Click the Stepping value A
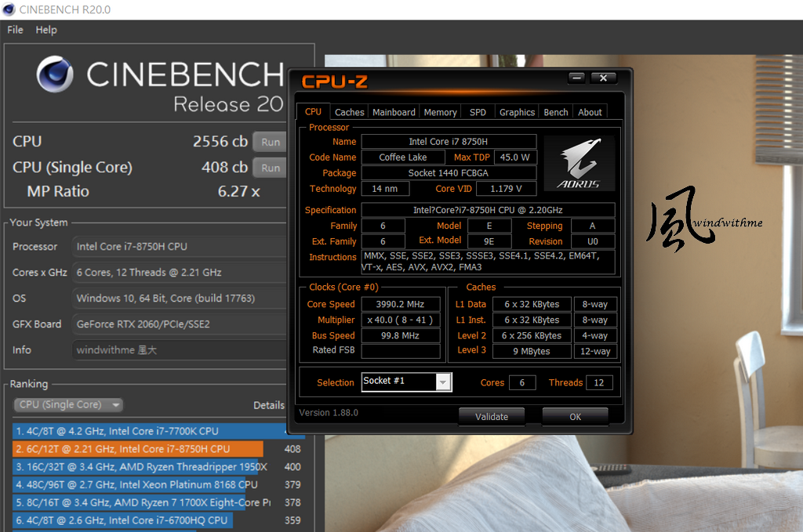Viewport: 803px width, 532px height. [593, 226]
